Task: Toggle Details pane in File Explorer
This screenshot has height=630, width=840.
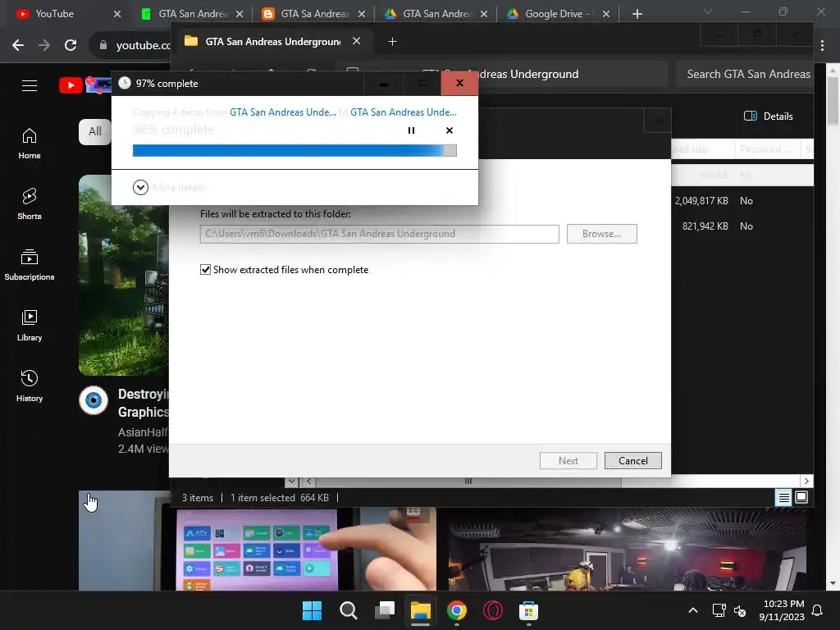Action: [768, 116]
